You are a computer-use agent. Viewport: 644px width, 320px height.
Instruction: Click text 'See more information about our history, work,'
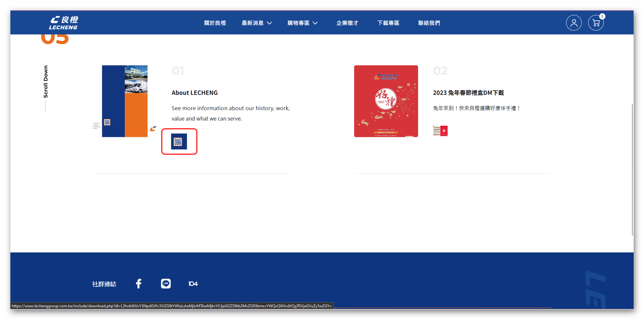[x=231, y=108]
